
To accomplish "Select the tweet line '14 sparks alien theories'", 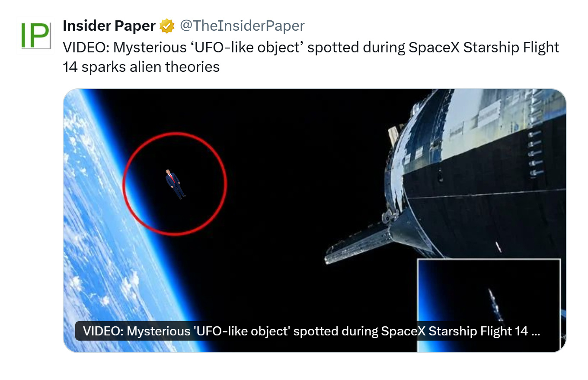I will coord(141,67).
